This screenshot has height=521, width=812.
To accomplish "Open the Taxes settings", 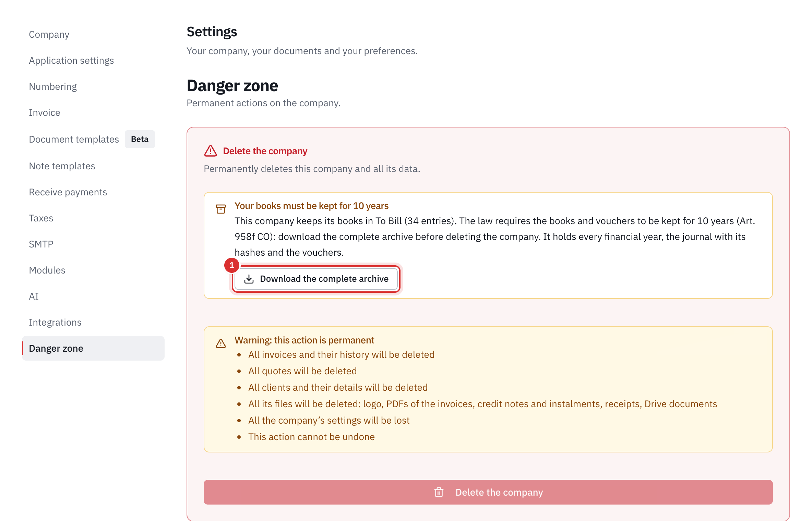I will tap(41, 218).
